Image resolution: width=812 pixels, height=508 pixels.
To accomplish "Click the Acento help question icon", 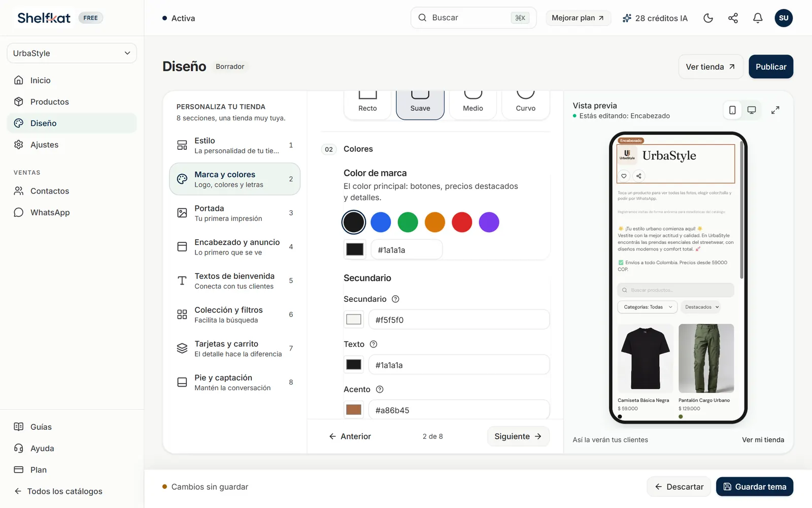I will pyautogui.click(x=380, y=390).
